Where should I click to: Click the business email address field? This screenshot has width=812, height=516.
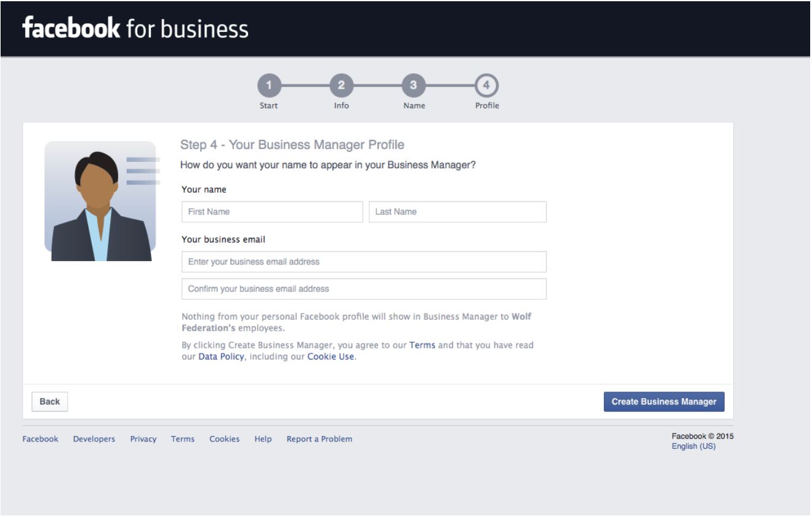pyautogui.click(x=364, y=262)
